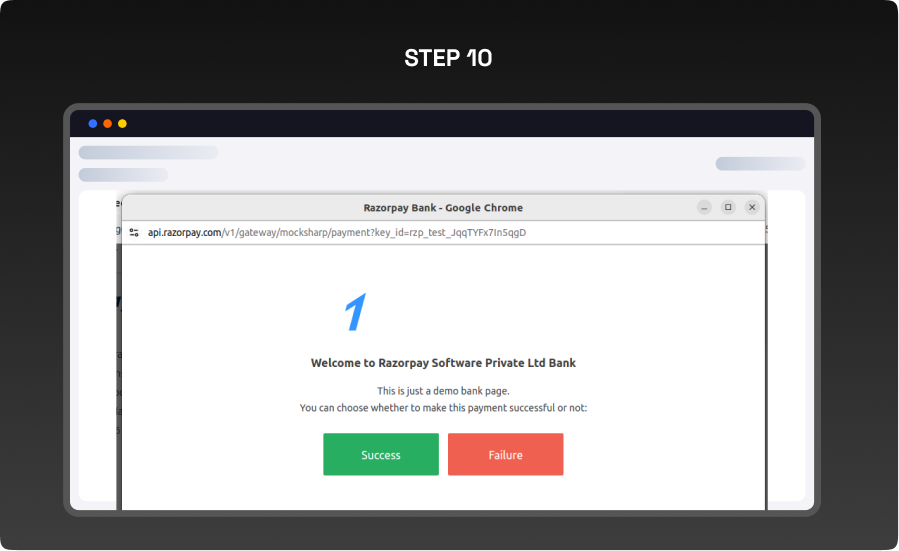Click the 'Razorpay Bank - Google Chrome' title bar

[442, 208]
